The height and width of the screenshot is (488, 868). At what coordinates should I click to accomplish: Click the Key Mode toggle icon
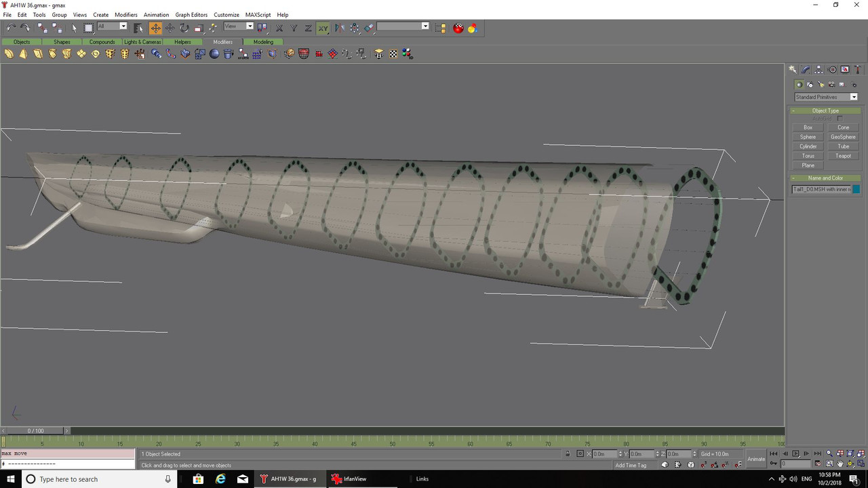(x=773, y=464)
